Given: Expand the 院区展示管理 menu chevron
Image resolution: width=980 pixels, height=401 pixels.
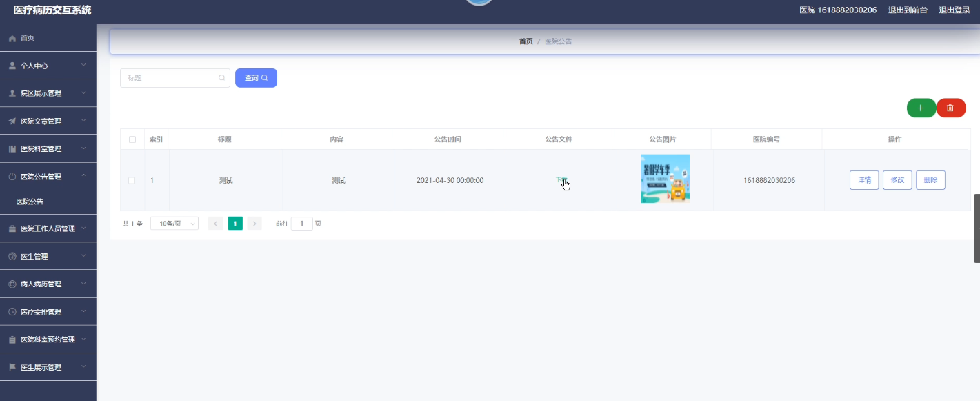Looking at the screenshot, I should pyautogui.click(x=83, y=93).
